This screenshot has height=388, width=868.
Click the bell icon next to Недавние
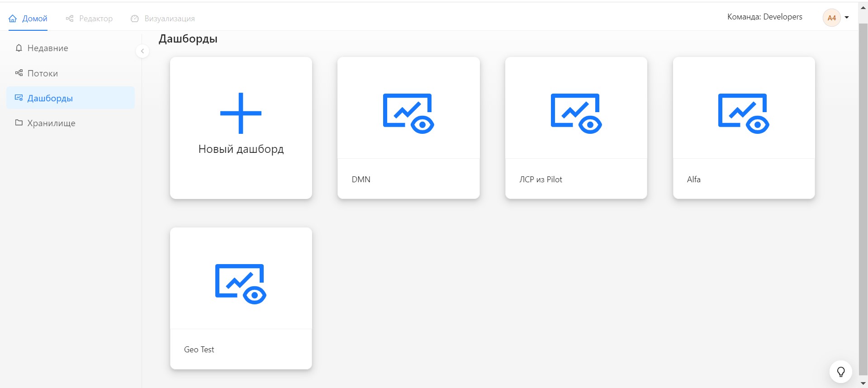click(x=19, y=48)
